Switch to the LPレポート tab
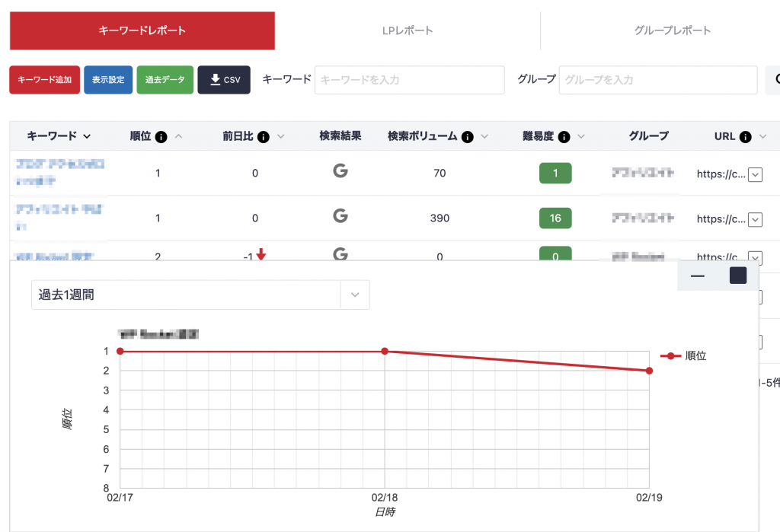780x532 pixels. (408, 31)
